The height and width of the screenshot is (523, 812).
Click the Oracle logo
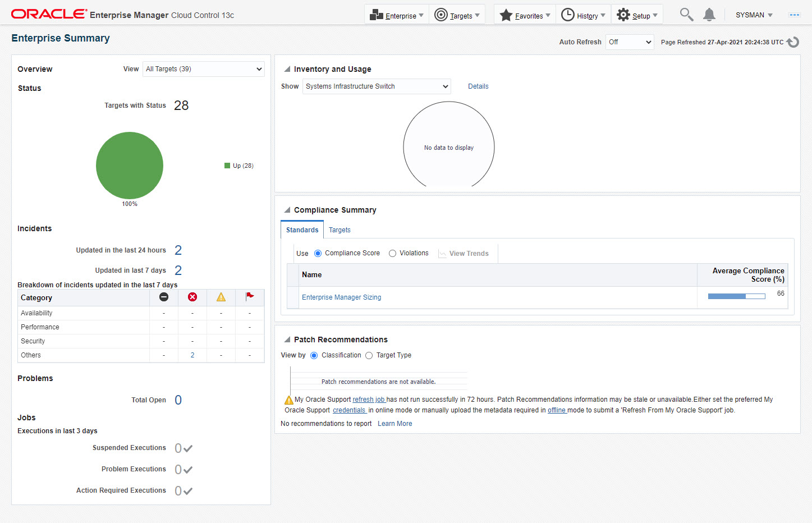[x=49, y=14]
